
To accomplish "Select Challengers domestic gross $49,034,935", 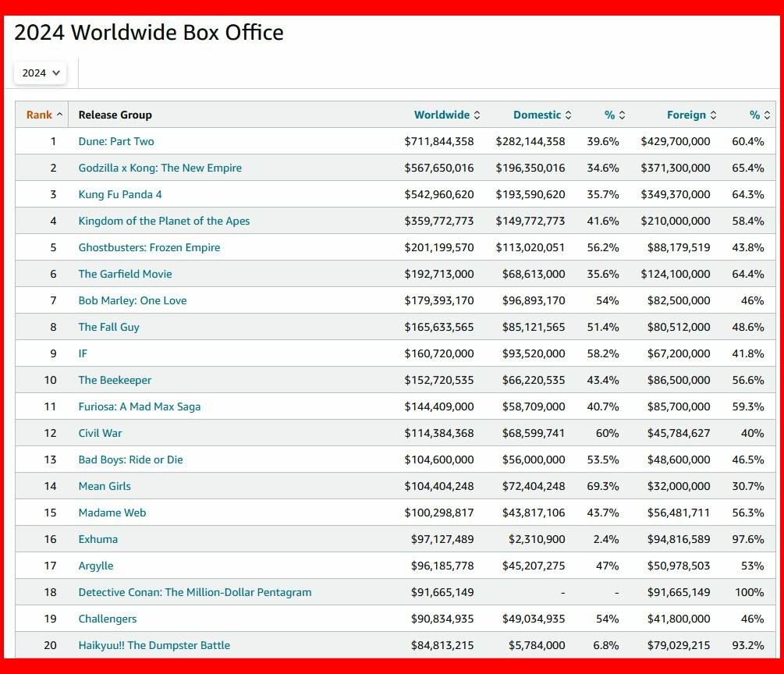I will (x=534, y=619).
